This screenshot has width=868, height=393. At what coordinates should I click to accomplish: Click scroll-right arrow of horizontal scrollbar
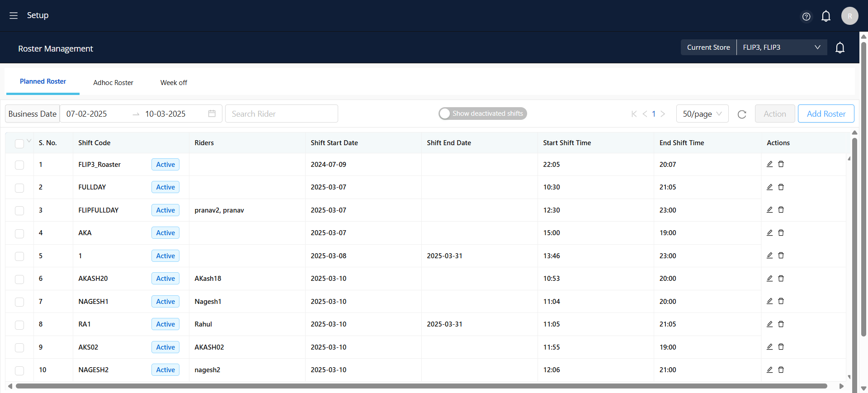click(x=841, y=386)
